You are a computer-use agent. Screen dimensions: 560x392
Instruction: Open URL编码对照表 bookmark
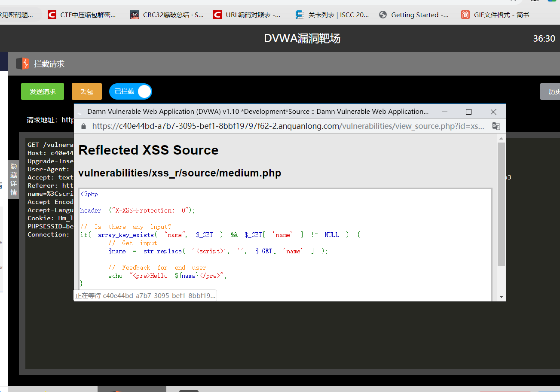[247, 15]
